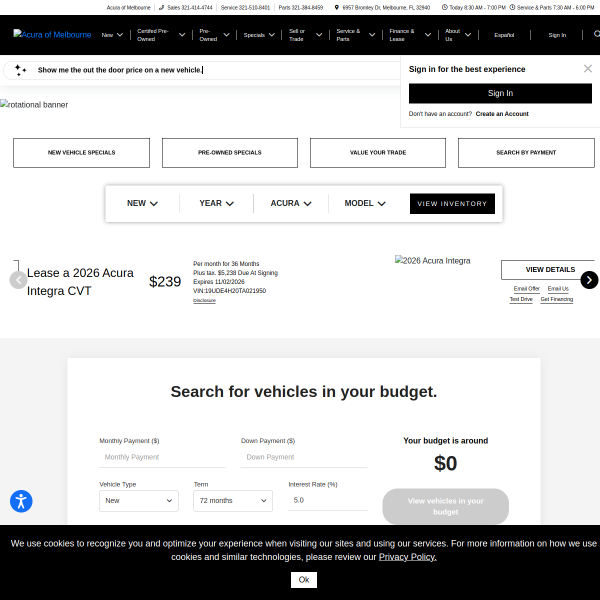Image resolution: width=600 pixels, height=600 pixels.
Task: Open the Vehicle Type dropdown
Action: click(139, 501)
